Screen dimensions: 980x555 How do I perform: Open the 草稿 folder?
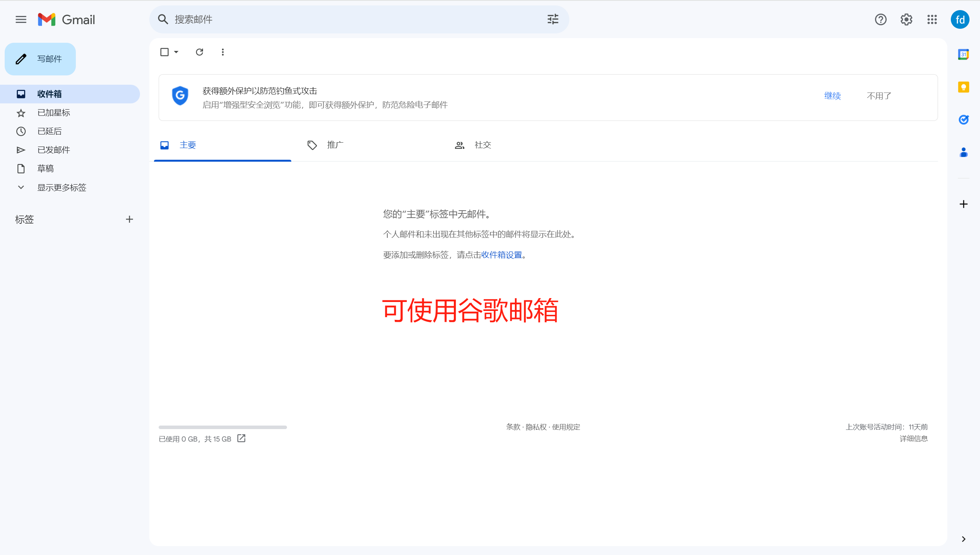(70, 169)
